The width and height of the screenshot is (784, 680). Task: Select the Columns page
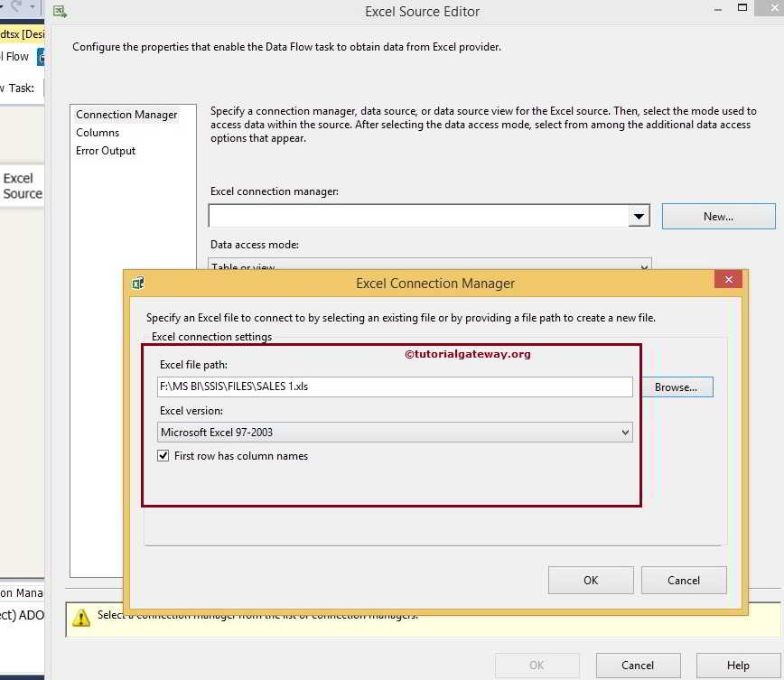pos(98,132)
